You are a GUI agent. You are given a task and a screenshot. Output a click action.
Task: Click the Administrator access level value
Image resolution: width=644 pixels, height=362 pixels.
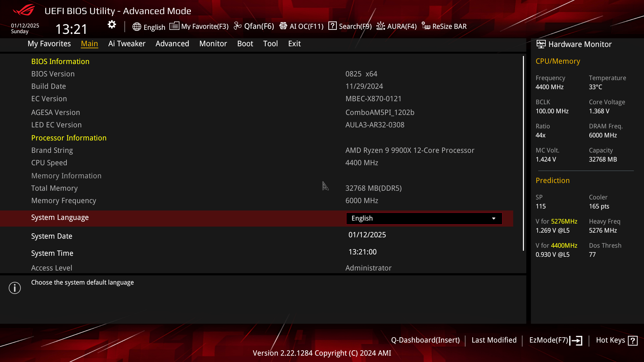368,268
